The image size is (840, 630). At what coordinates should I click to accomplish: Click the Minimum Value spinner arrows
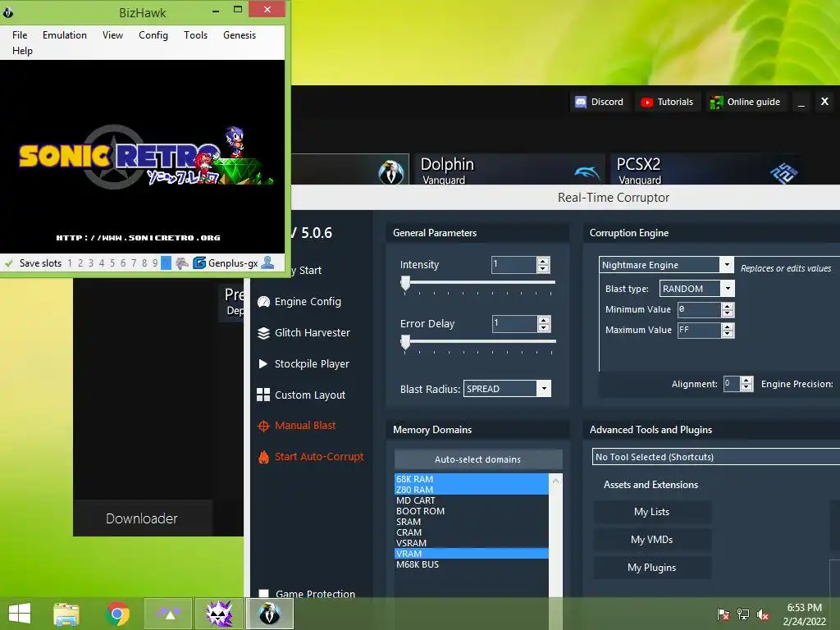(x=728, y=309)
